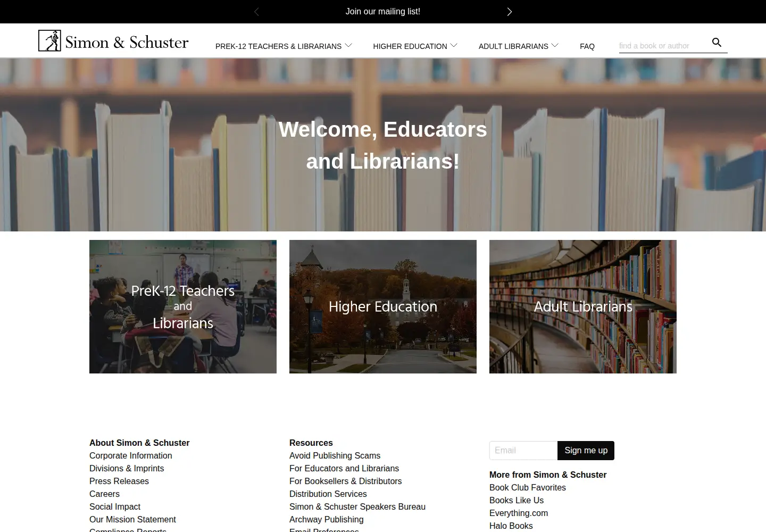Go to previous announcement banner arrow
This screenshot has width=766, height=532.
(x=256, y=12)
